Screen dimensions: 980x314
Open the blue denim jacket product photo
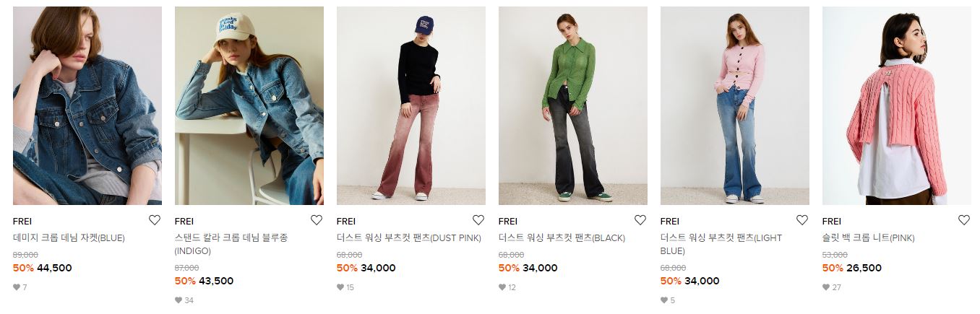87,105
